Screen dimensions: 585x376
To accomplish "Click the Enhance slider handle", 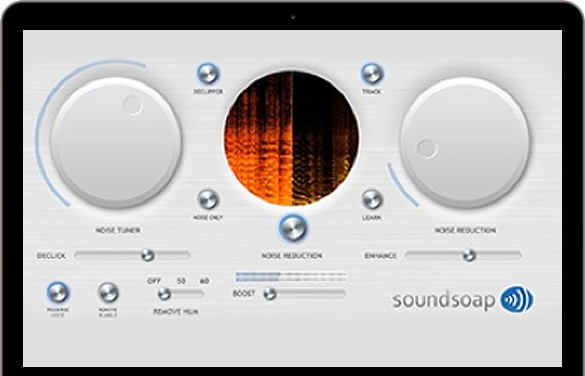I will pyautogui.click(x=469, y=256).
